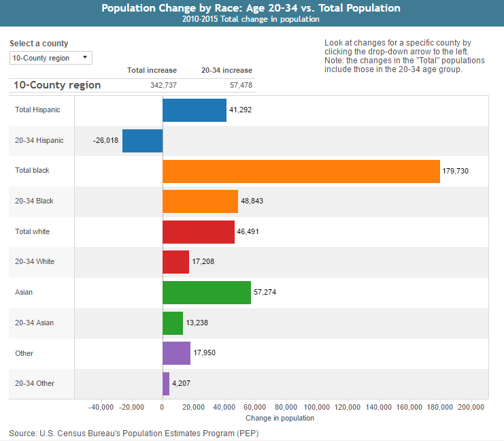Viewport: 504px width, 441px height.
Task: Click the Other row label
Action: tap(24, 353)
